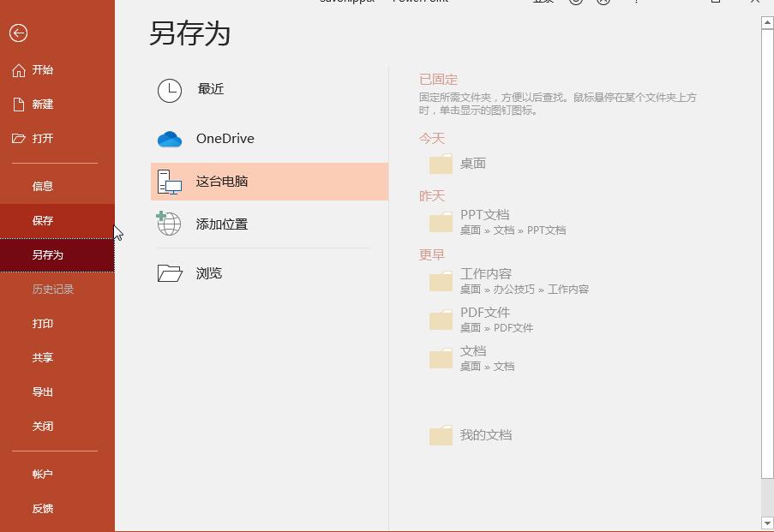Select 共享 from the sidebar menu
The image size is (774, 532).
43,357
